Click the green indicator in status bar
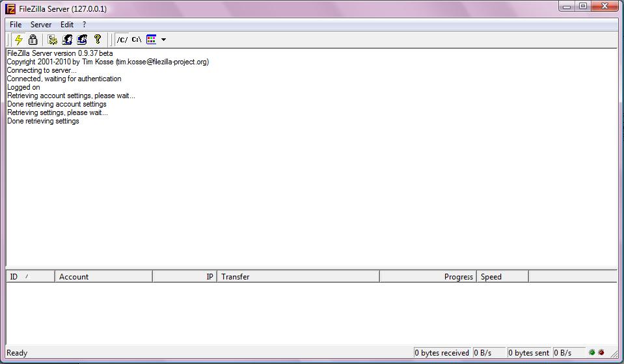624x364 pixels. [x=592, y=353]
